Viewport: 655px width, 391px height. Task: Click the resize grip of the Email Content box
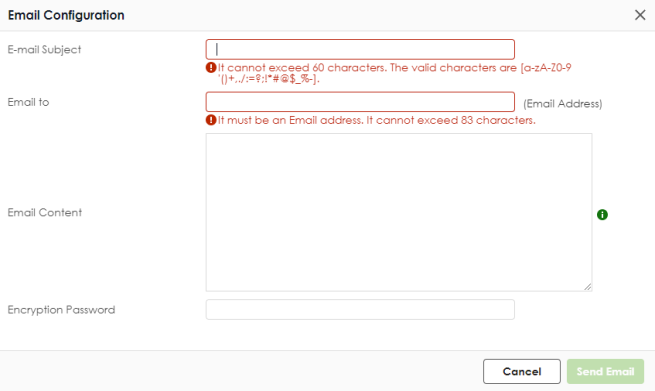[588, 287]
